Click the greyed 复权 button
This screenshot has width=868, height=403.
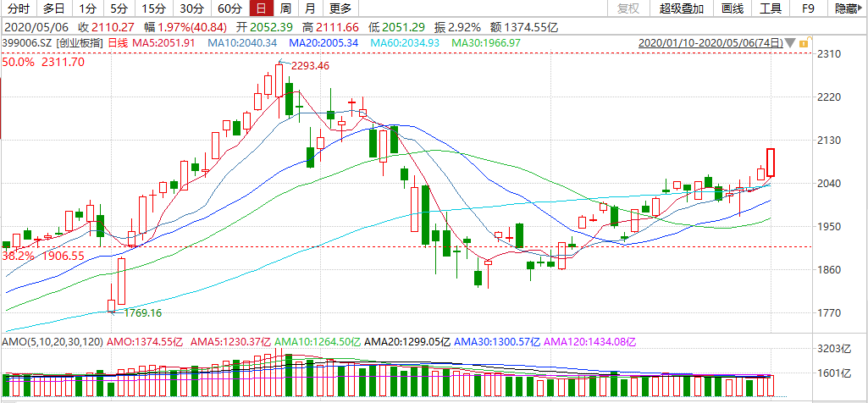tap(628, 8)
